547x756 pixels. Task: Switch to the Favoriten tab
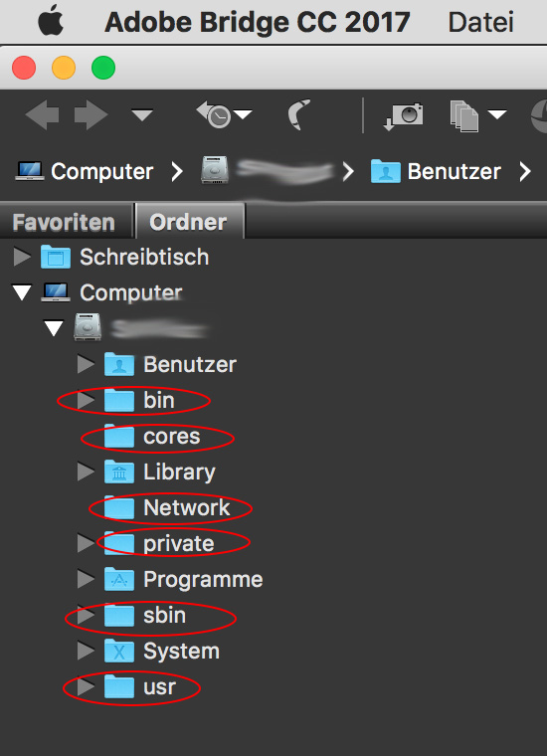coord(64,222)
